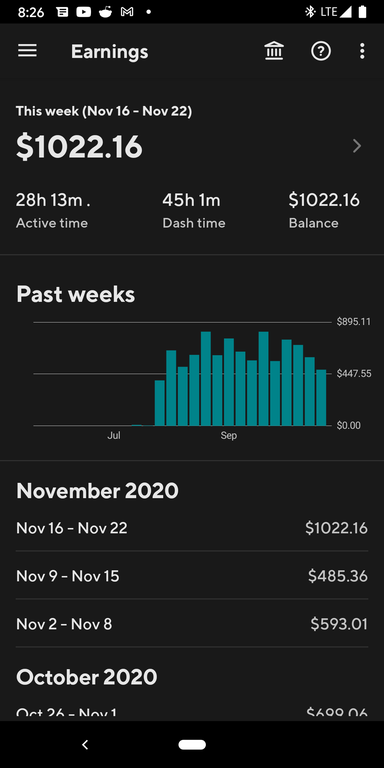Viewport: 384px width, 768px height.
Task: Tap the Android home pill button
Action: point(192,744)
